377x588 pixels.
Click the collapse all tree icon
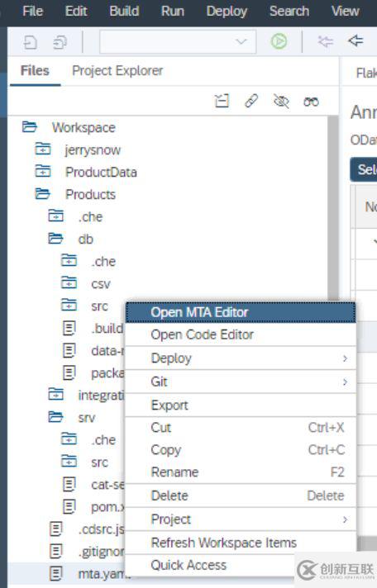[x=222, y=101]
